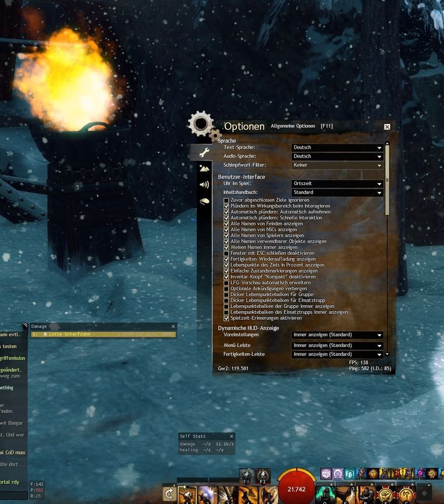Toggle Inventar-Knopf Kompakt deaktivieren
This screenshot has height=504, width=444.
(226, 277)
